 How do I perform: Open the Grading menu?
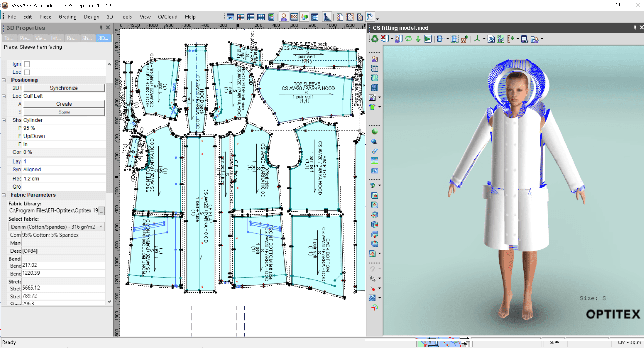68,17
